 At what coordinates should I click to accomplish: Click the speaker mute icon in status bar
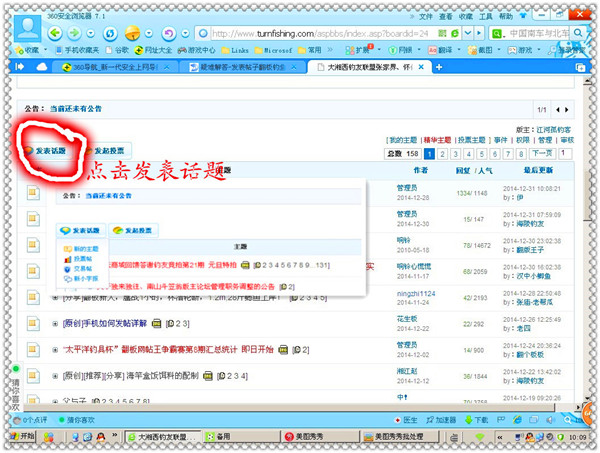point(550,420)
